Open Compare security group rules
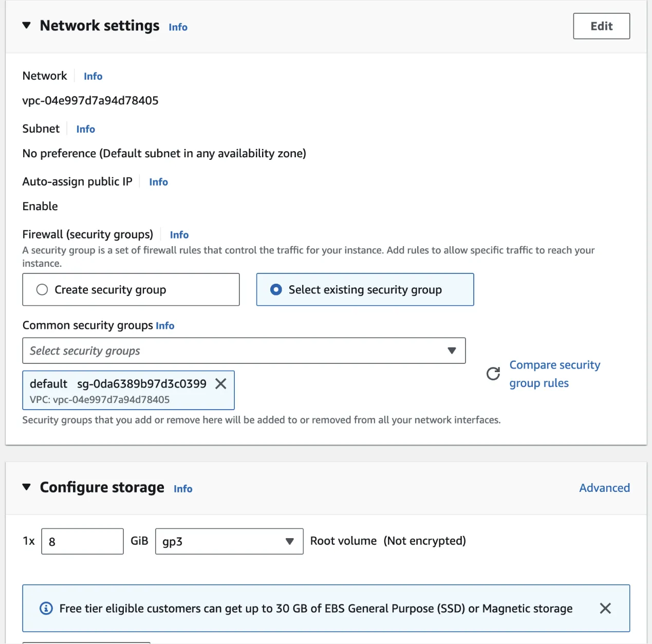The image size is (652, 644). point(554,373)
